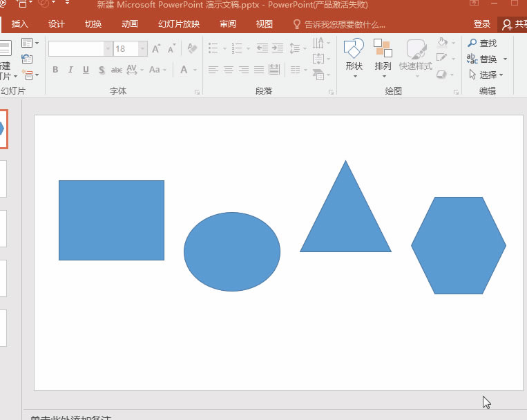Select the blue hexagon shape on slide

(459, 245)
